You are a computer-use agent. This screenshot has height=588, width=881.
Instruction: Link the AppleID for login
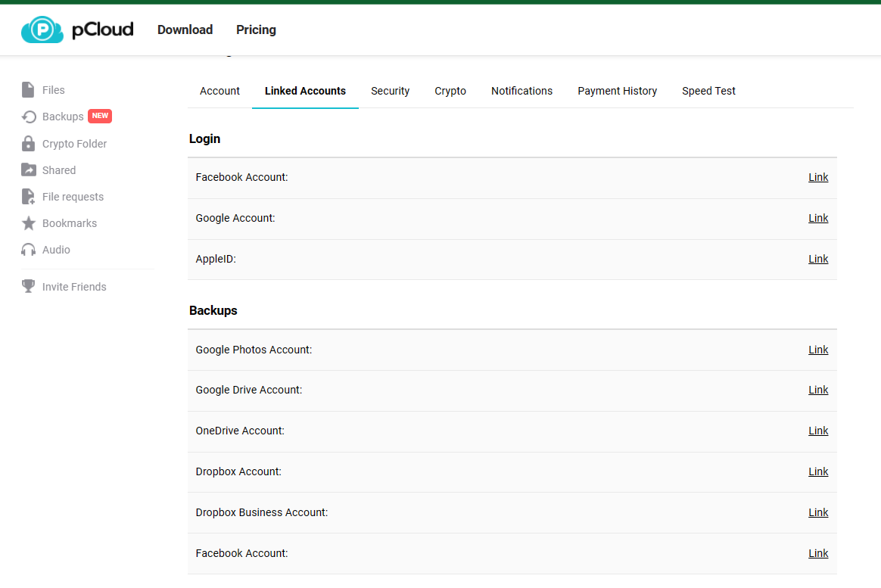(x=818, y=260)
